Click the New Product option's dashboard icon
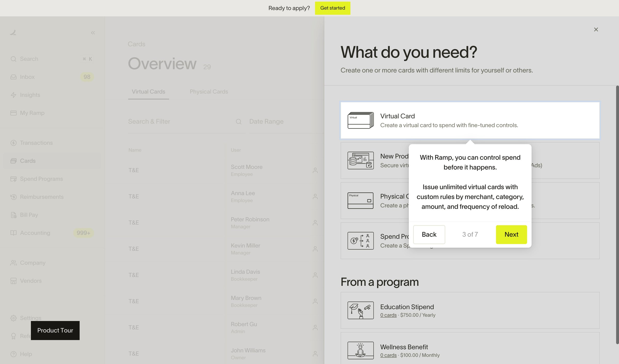The height and width of the screenshot is (364, 619). [x=361, y=160]
